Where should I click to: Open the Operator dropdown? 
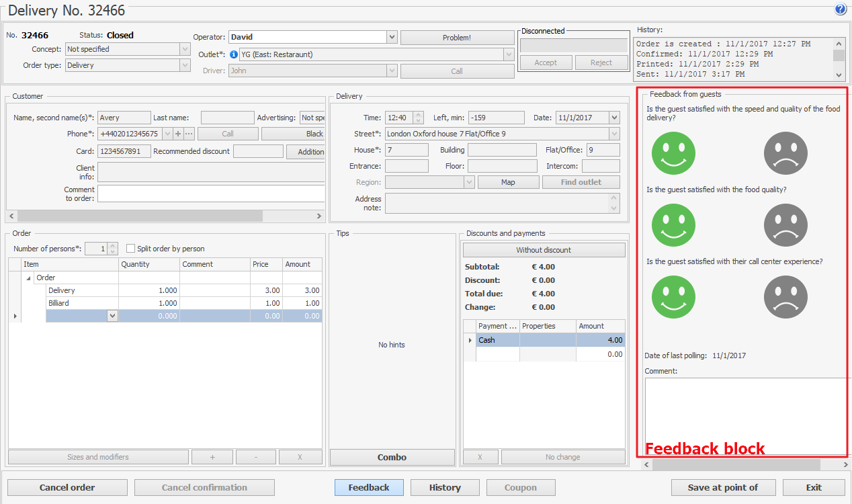(392, 38)
